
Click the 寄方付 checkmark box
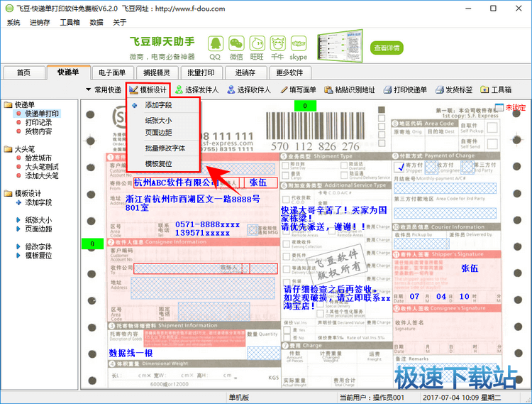[x=399, y=167]
